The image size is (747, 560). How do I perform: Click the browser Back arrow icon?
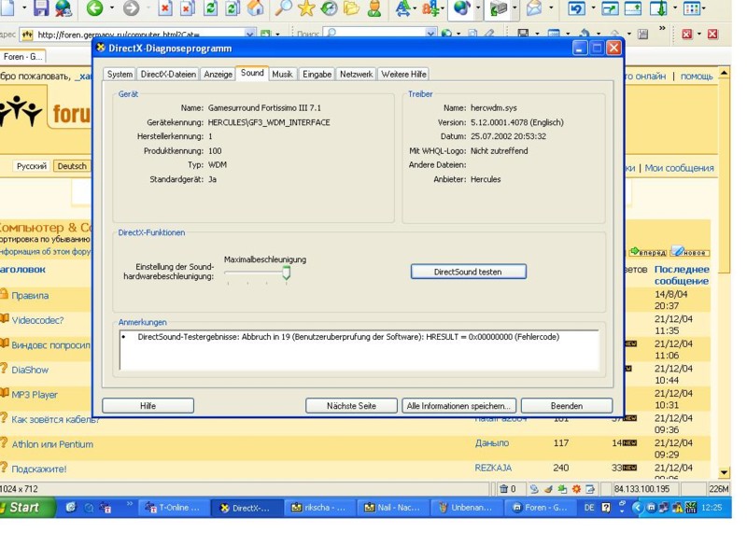pos(94,9)
